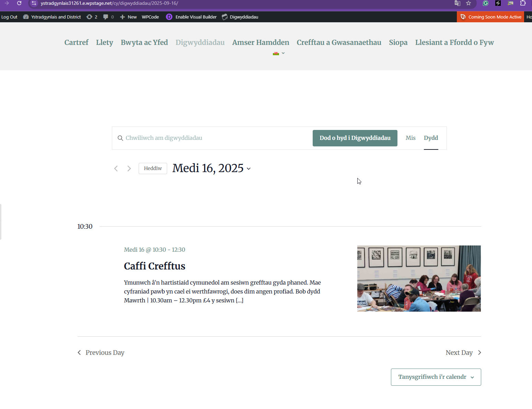
Task: Click the Next Day link
Action: 463,352
